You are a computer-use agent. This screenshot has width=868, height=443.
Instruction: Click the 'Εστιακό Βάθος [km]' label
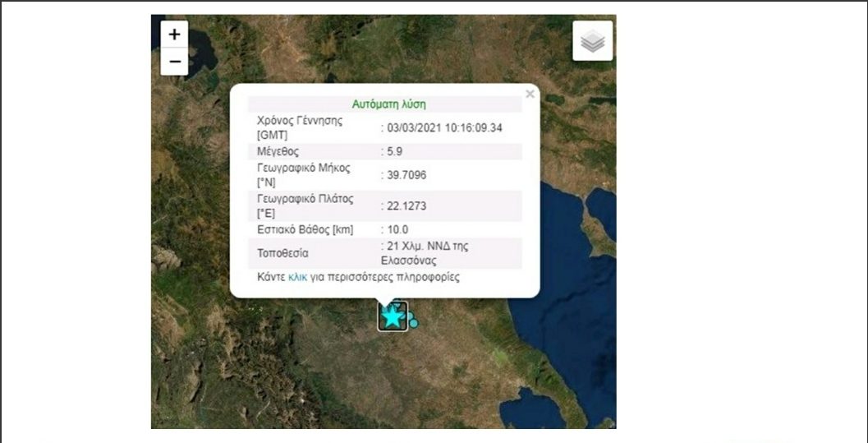[x=305, y=229]
